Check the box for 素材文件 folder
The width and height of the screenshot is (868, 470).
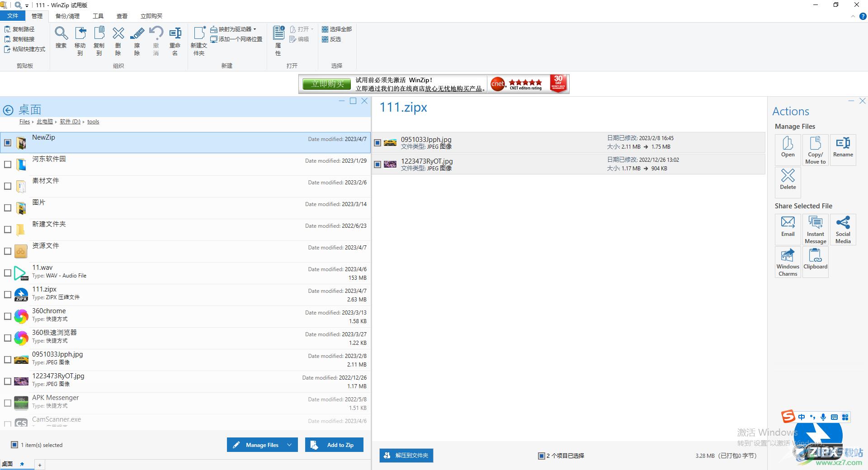click(8, 186)
